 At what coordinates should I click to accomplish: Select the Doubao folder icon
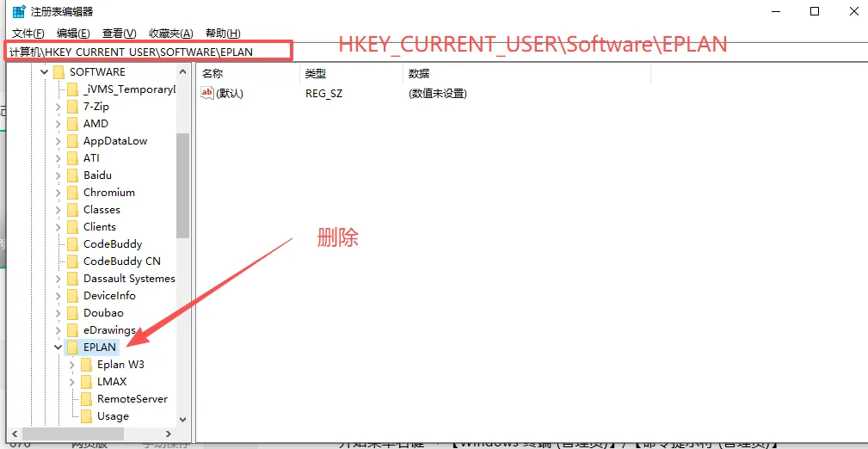pos(72,312)
